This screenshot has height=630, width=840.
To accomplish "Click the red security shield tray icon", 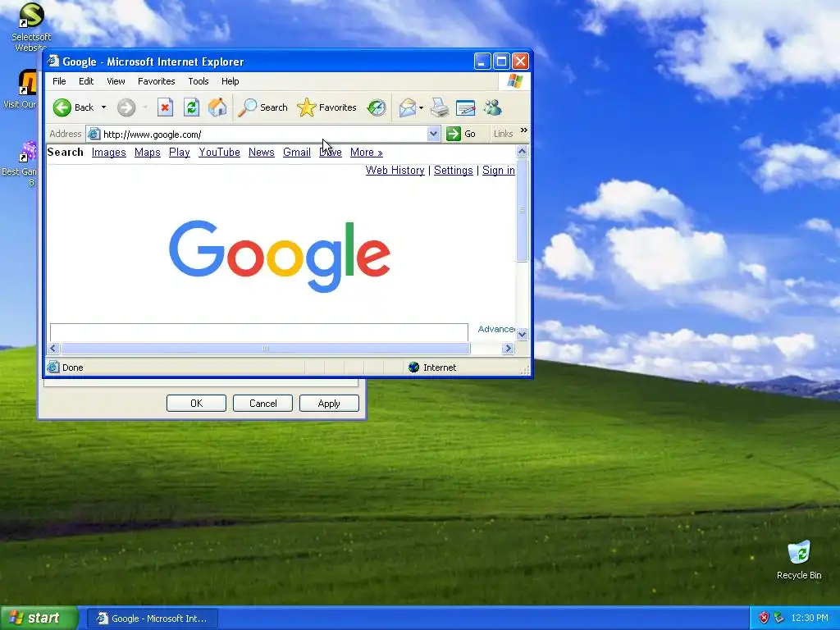I will (x=764, y=619).
